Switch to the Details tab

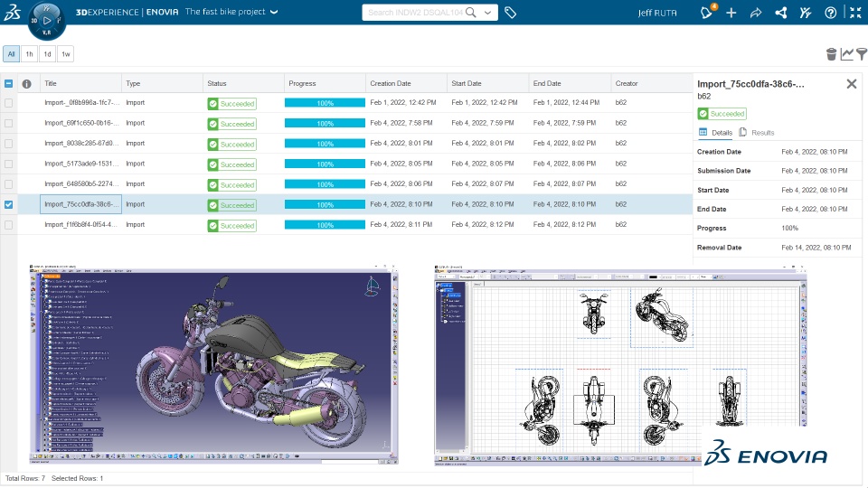pos(716,132)
